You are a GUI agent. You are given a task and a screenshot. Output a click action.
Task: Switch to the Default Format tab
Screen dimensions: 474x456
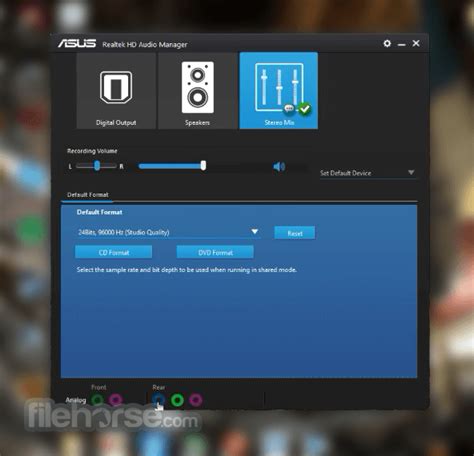pos(88,195)
